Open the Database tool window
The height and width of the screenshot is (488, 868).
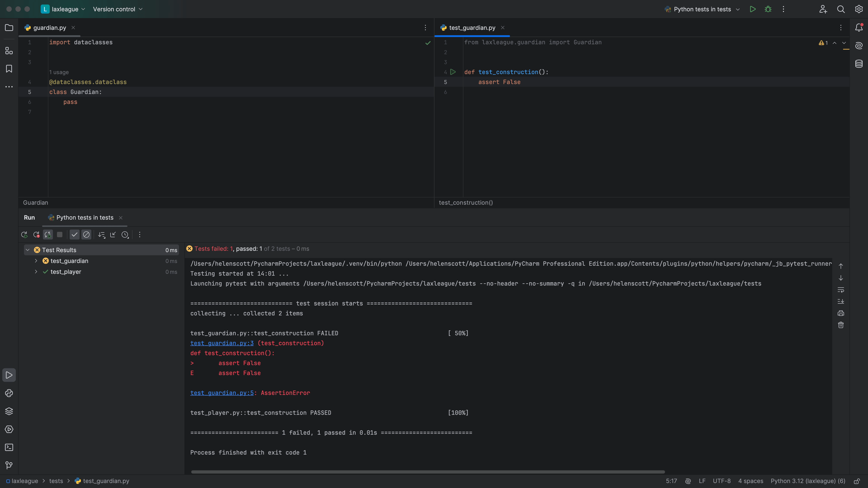tap(859, 63)
